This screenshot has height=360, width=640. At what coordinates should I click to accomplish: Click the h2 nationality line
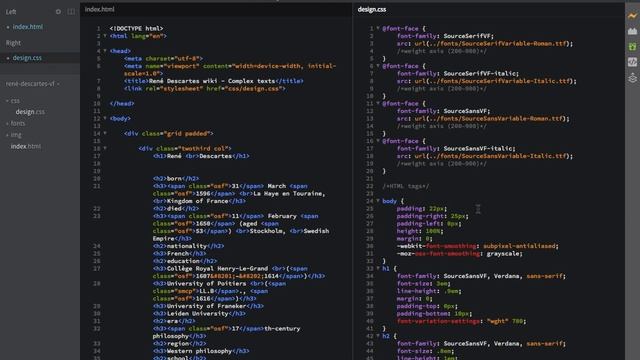(189, 246)
